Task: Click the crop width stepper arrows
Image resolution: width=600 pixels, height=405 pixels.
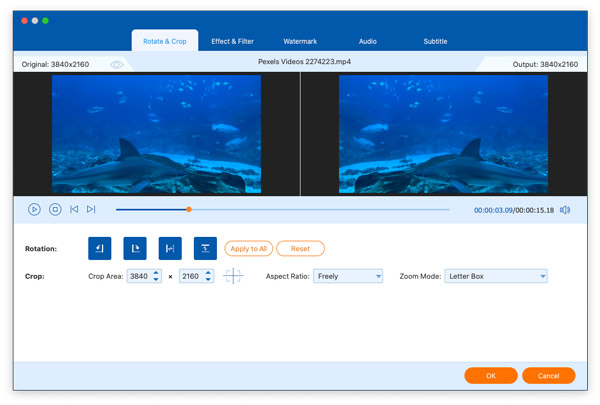Action: tap(156, 276)
